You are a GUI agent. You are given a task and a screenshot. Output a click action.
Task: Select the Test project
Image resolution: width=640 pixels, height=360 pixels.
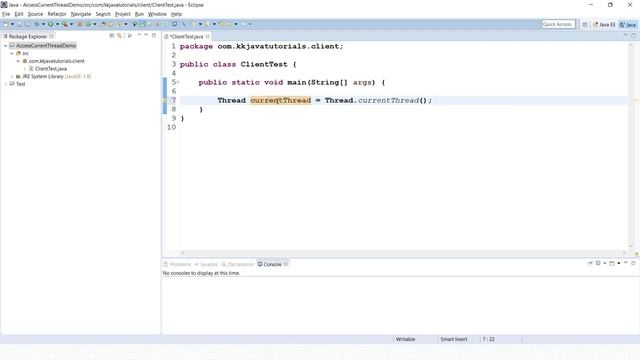pyautogui.click(x=20, y=84)
